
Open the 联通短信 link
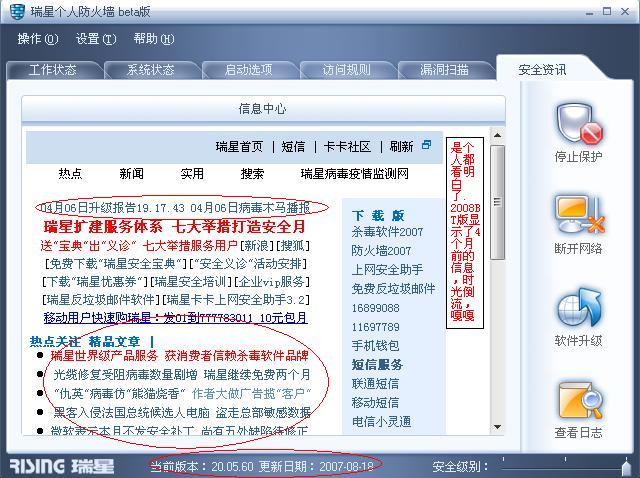[x=376, y=383]
